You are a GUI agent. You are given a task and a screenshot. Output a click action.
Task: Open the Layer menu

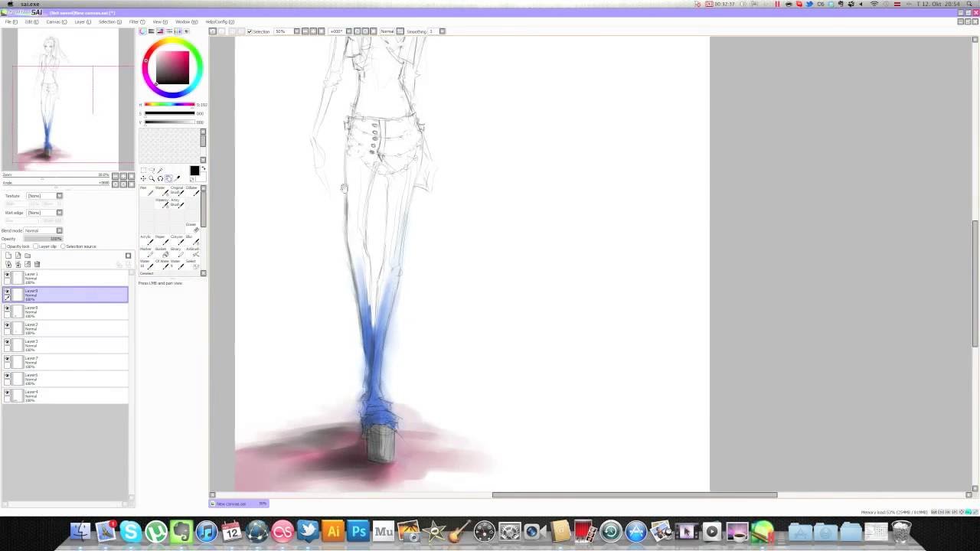(81, 21)
